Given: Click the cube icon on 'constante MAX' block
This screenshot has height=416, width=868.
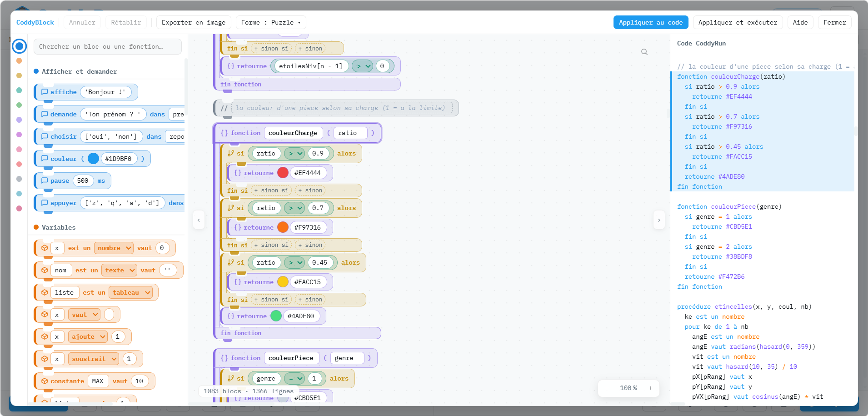Looking at the screenshot, I should tap(45, 381).
